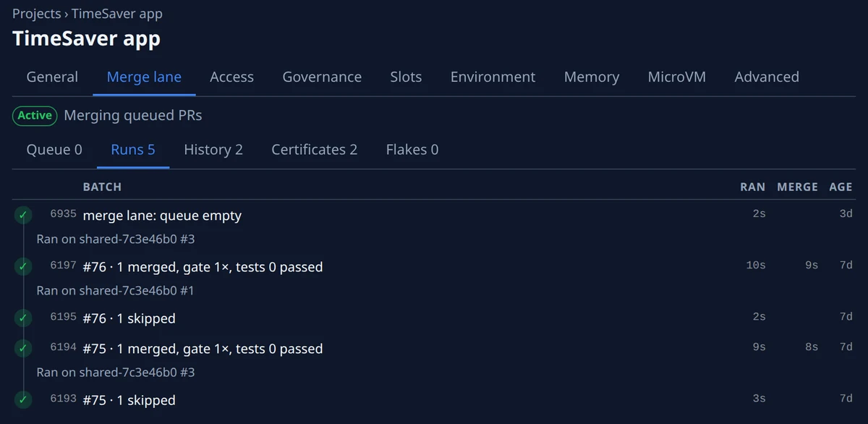Click the TimeSaver app breadcrumb link

(x=117, y=14)
